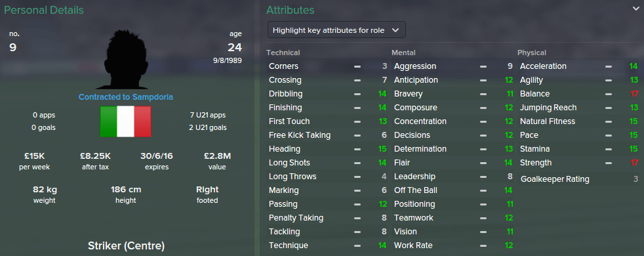Click the Physical column header

(531, 53)
